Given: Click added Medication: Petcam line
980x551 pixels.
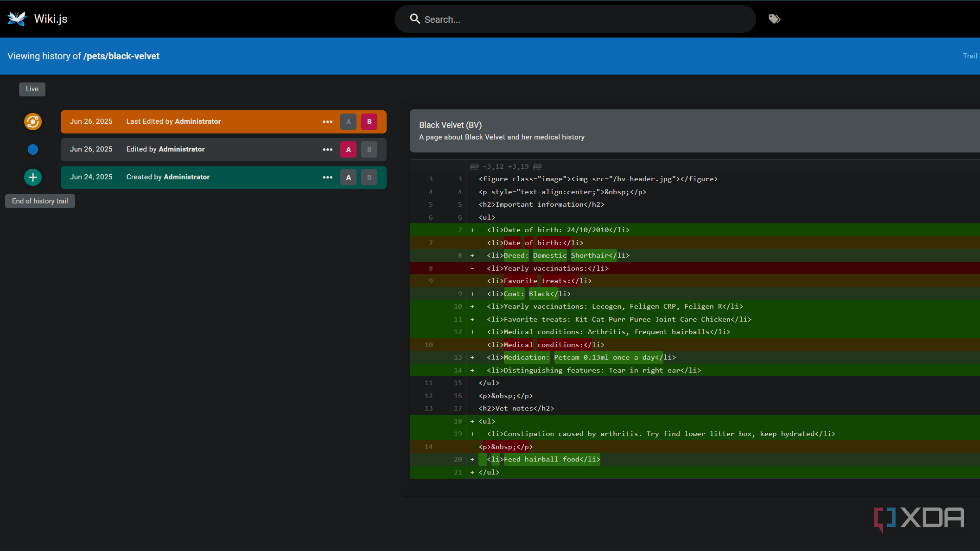Looking at the screenshot, I should (695, 357).
